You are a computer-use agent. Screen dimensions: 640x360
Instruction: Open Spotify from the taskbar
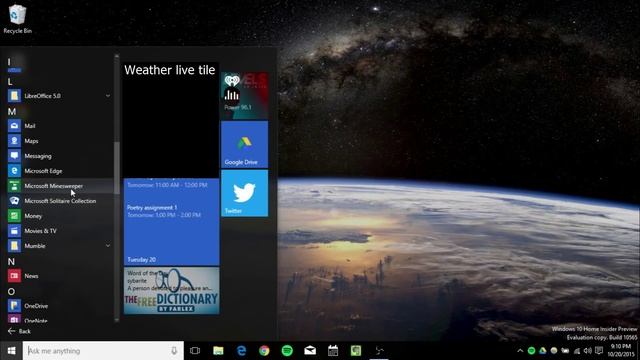click(287, 351)
